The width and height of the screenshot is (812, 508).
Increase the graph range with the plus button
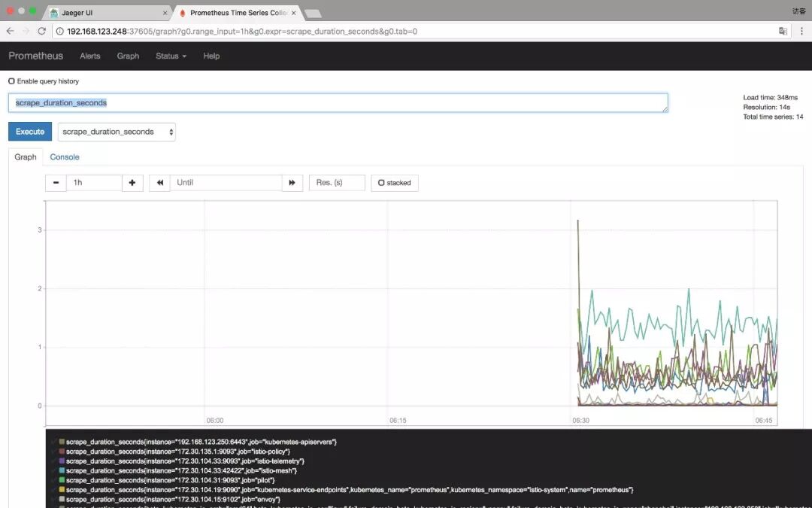132,182
